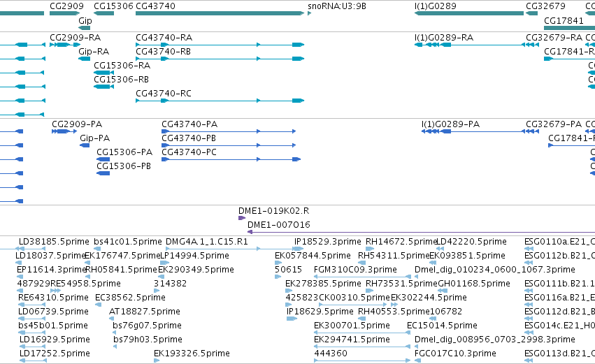
Task: Click Dmel_dig_010234_0600_1067.3prime label
Action: coord(495,270)
